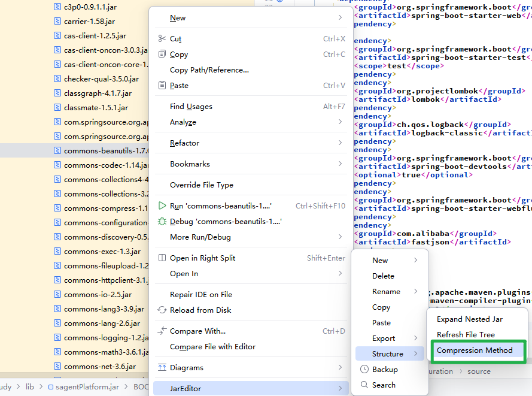Screen dimensions: 532x396
Task: Choose Copy Path/Reference...
Action: [251, 70]
